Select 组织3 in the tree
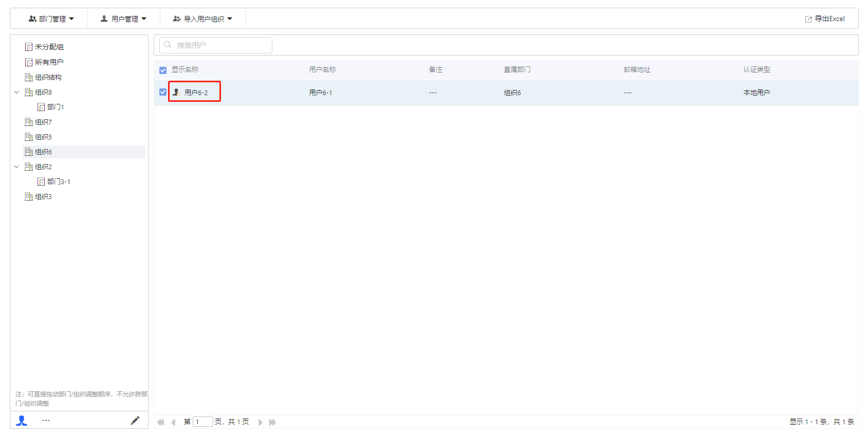Screen dimensions: 868x435 click(43, 196)
